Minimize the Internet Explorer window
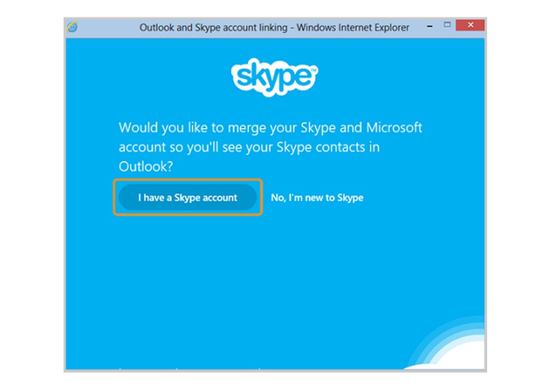Viewport: 549px width, 392px height. point(429,26)
